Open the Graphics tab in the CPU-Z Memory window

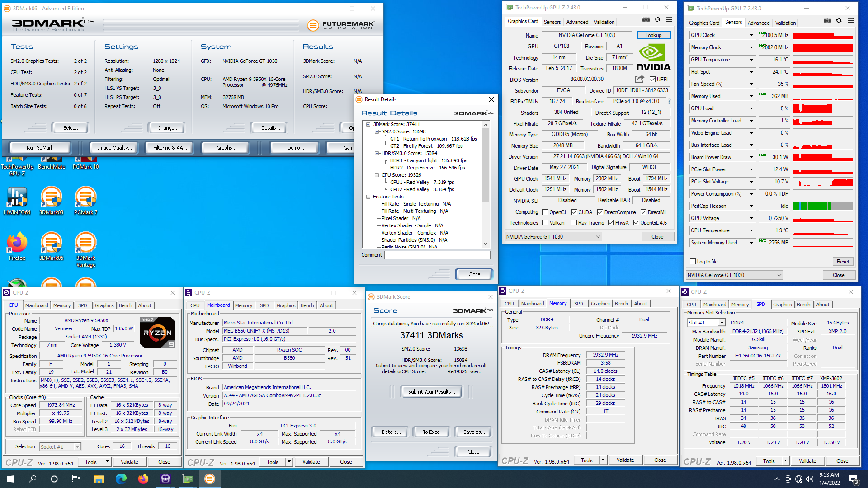(x=600, y=304)
